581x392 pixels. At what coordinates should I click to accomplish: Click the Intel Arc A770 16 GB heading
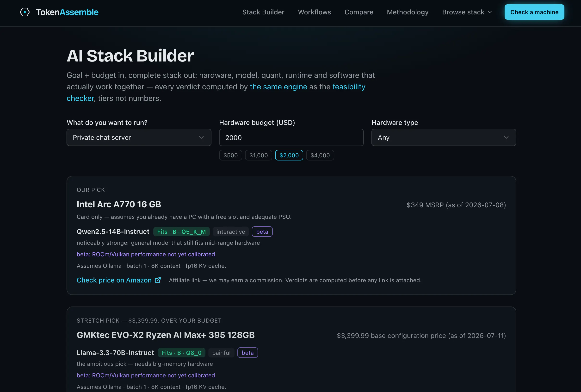pyautogui.click(x=119, y=204)
